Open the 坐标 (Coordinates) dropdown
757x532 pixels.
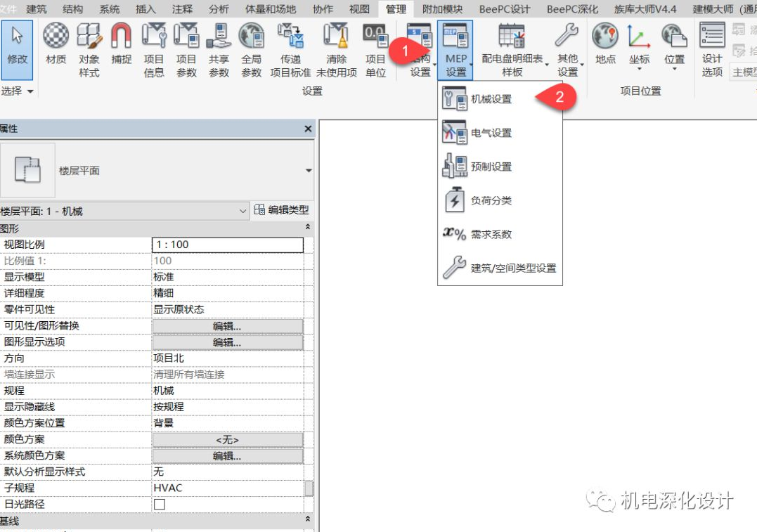639,47
